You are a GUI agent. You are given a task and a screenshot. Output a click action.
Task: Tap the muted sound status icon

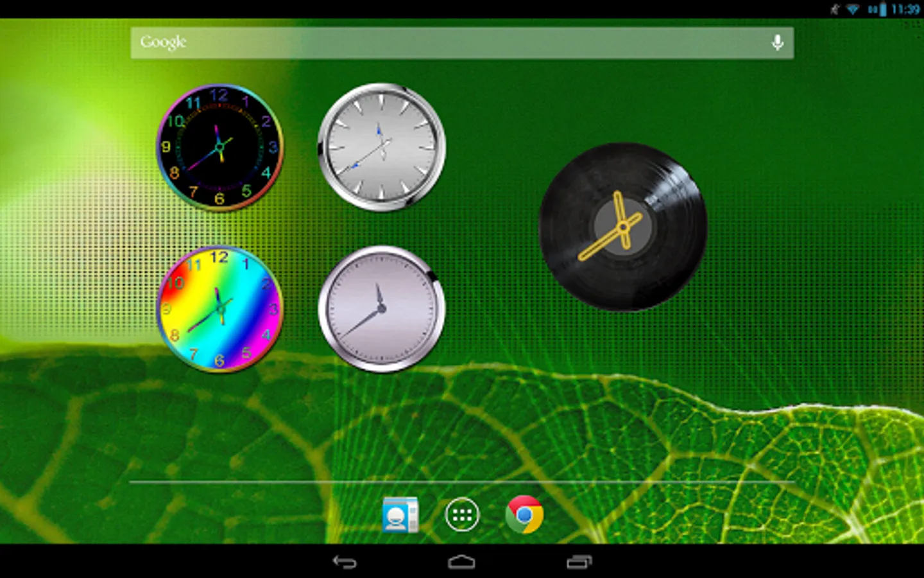tap(835, 9)
